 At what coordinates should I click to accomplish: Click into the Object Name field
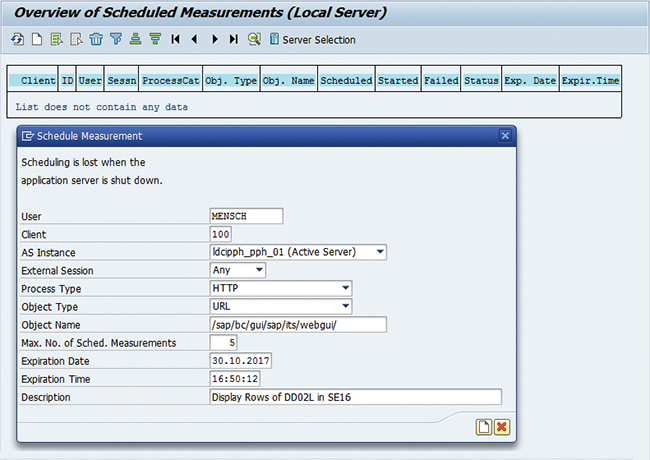pyautogui.click(x=297, y=324)
